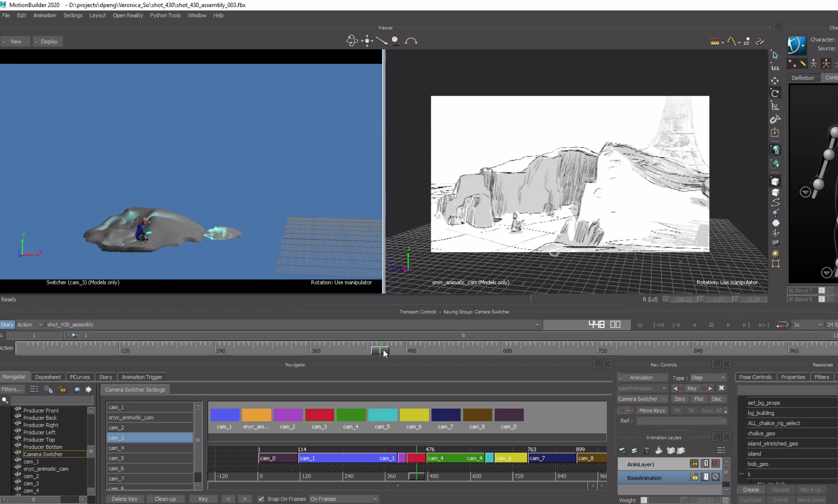Select Producer Front in the Navigator tree
838x504 pixels.
(41, 410)
